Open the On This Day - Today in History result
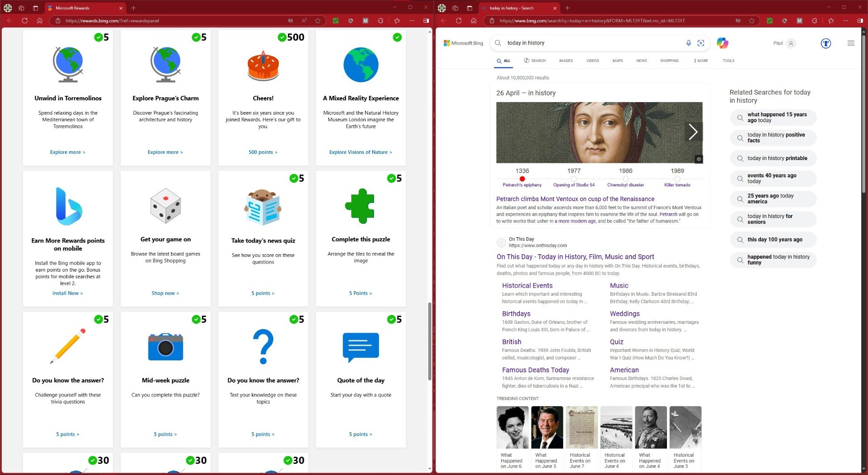 (x=575, y=256)
